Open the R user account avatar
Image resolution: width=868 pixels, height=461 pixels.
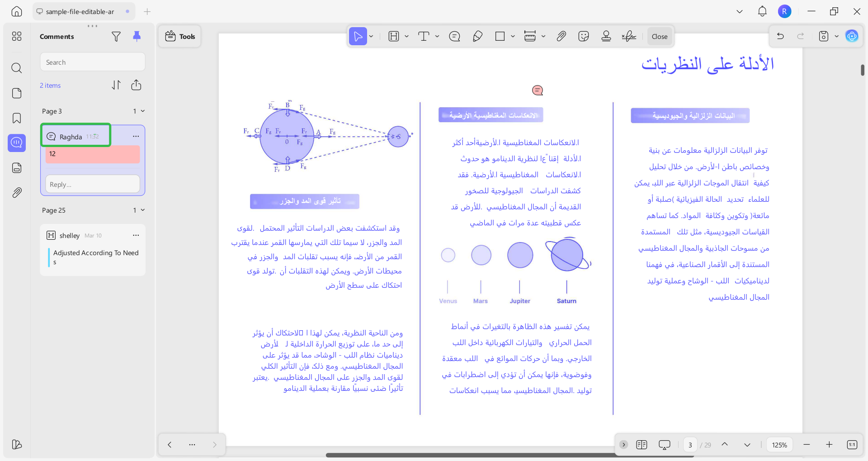[x=785, y=12]
